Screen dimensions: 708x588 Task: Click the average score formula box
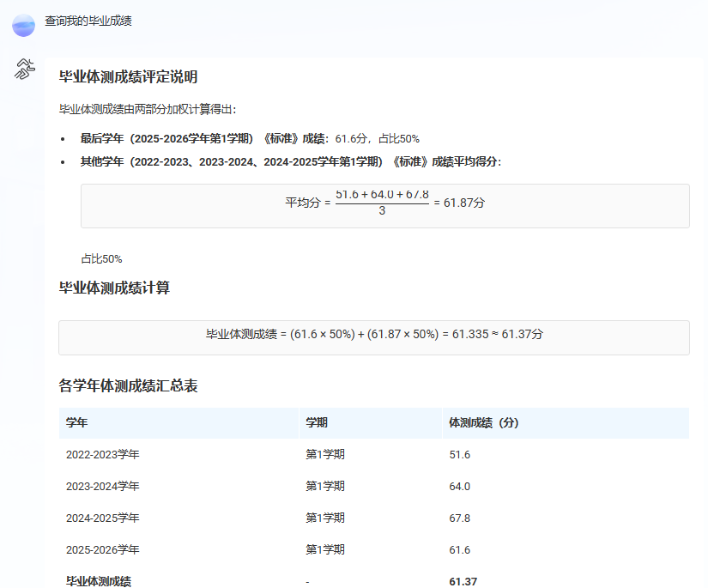point(385,206)
